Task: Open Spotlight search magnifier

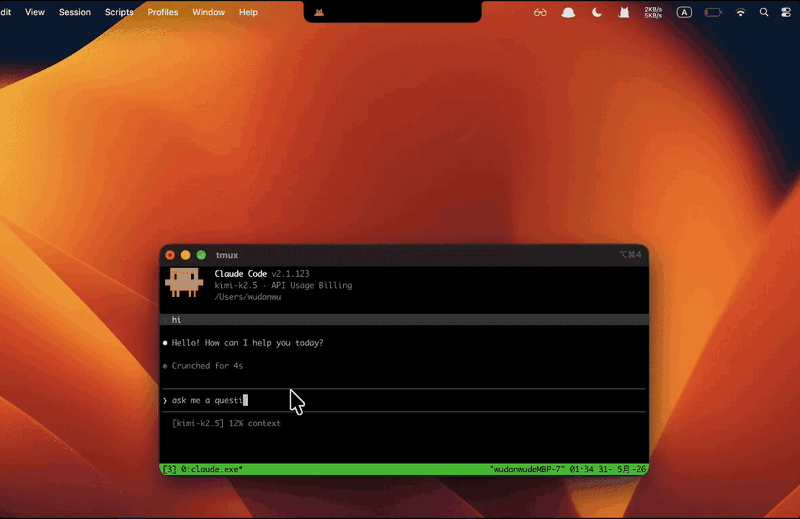Action: 764,13
